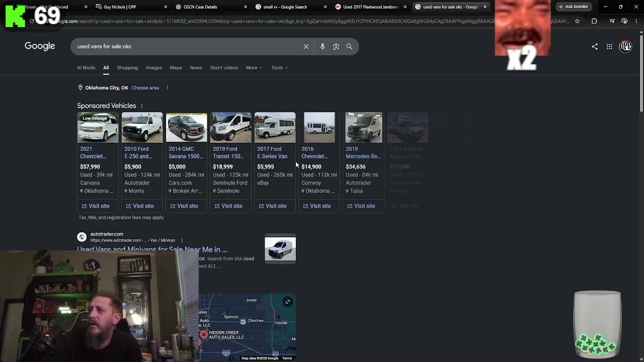Click the magnifying glass search icon
The width and height of the screenshot is (644, 362).
[x=349, y=46]
